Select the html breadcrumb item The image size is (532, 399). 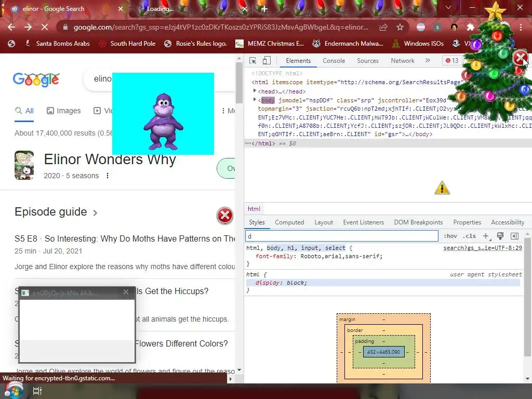click(x=254, y=209)
